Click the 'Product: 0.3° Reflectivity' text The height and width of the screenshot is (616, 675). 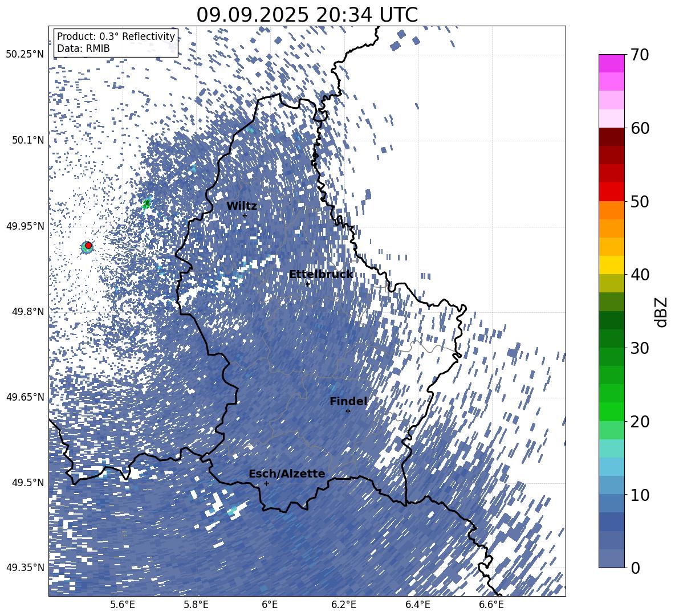(x=116, y=36)
